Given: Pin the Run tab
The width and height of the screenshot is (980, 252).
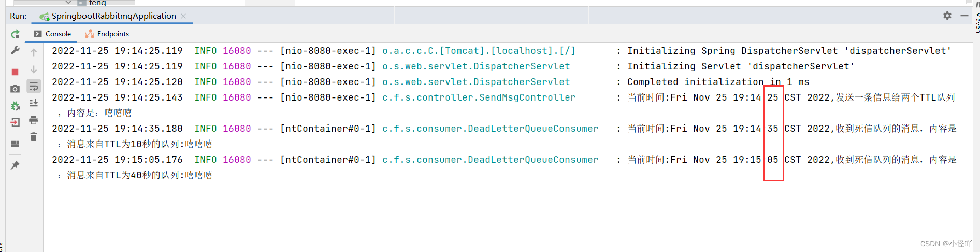Looking at the screenshot, I should 15,165.
